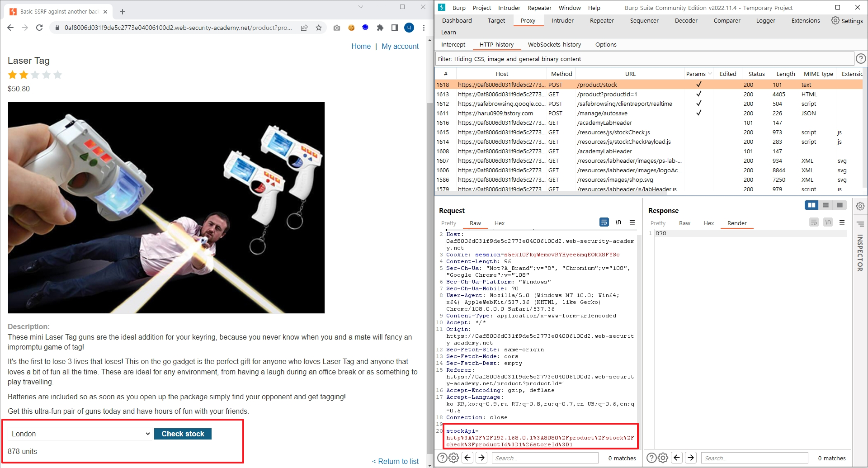Go back in Chrome browser

click(x=10, y=28)
